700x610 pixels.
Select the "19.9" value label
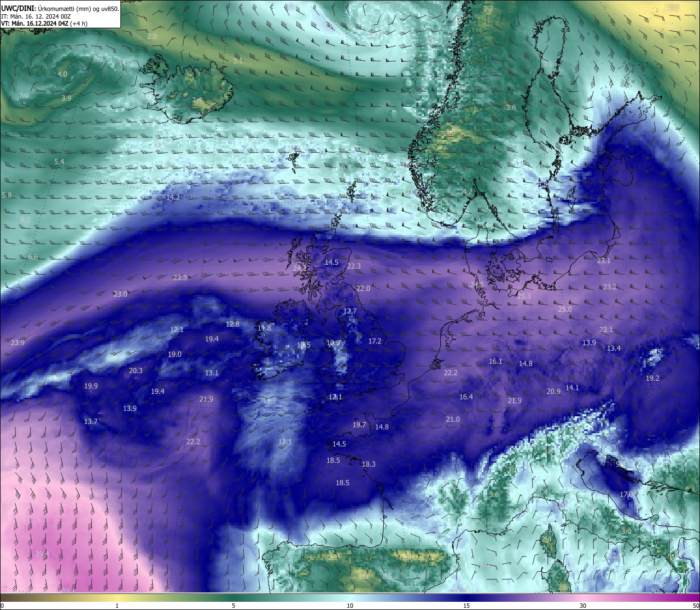(91, 386)
